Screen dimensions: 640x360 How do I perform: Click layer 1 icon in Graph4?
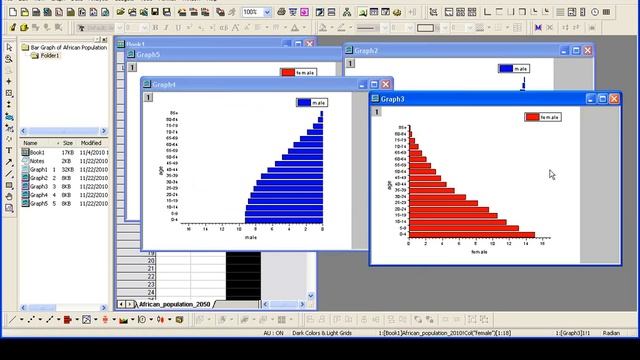pos(149,98)
